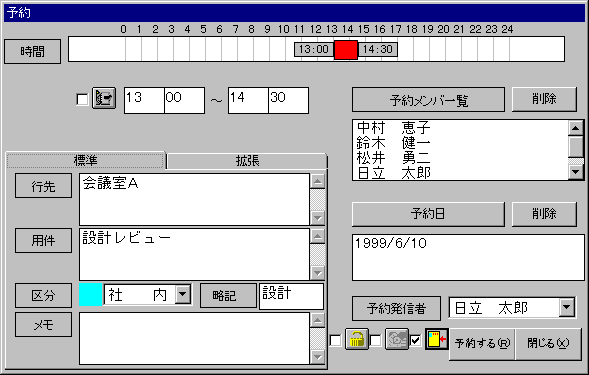Viewport: 589px width, 375px height.
Task: Click the red block on the time bar
Action: (346, 50)
